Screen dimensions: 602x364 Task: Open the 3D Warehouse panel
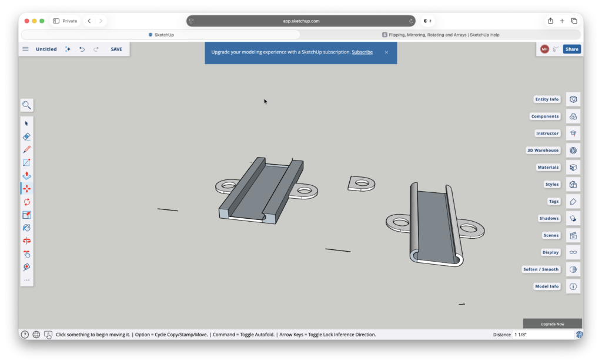tap(543, 150)
